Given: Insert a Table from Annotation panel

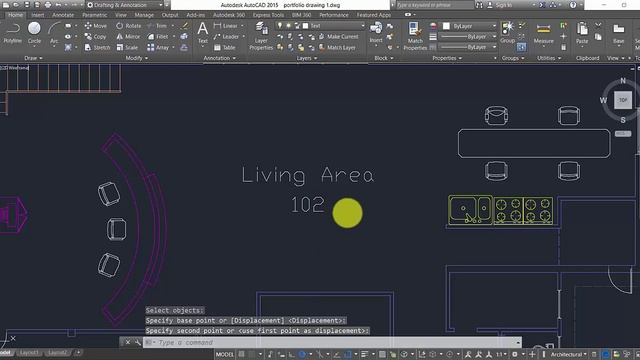Looking at the screenshot, I should pos(224,48).
